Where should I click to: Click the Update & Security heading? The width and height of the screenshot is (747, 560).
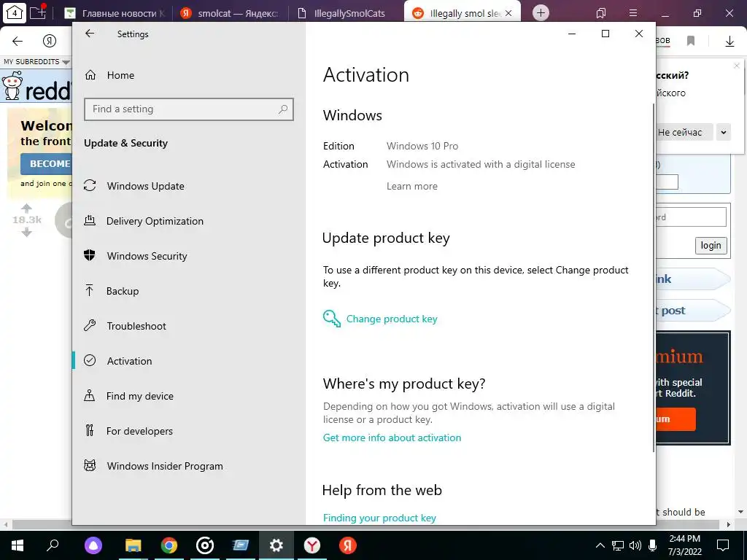[x=125, y=144]
